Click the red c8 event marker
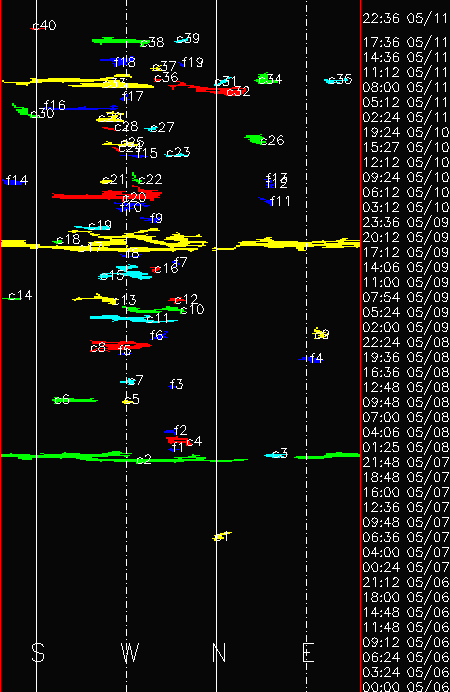 (x=120, y=345)
